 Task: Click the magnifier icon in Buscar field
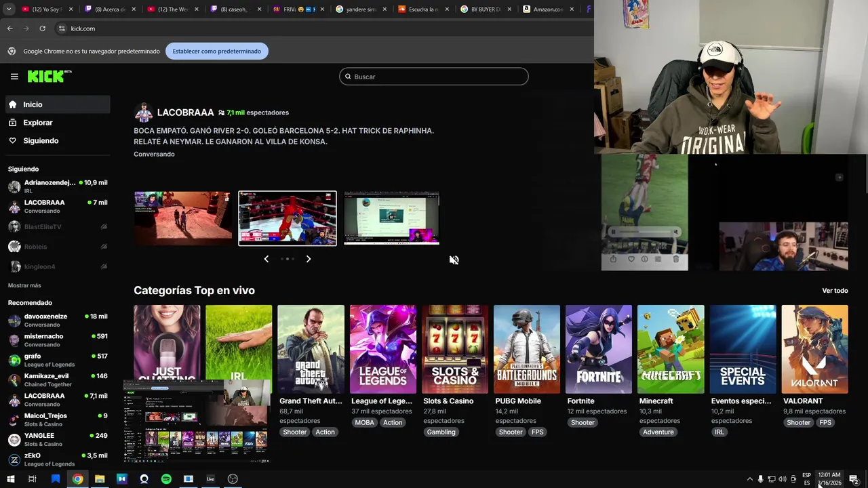click(x=348, y=77)
